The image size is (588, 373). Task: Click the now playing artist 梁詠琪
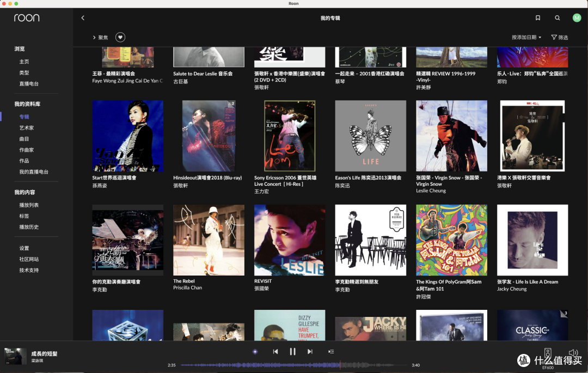click(37, 360)
